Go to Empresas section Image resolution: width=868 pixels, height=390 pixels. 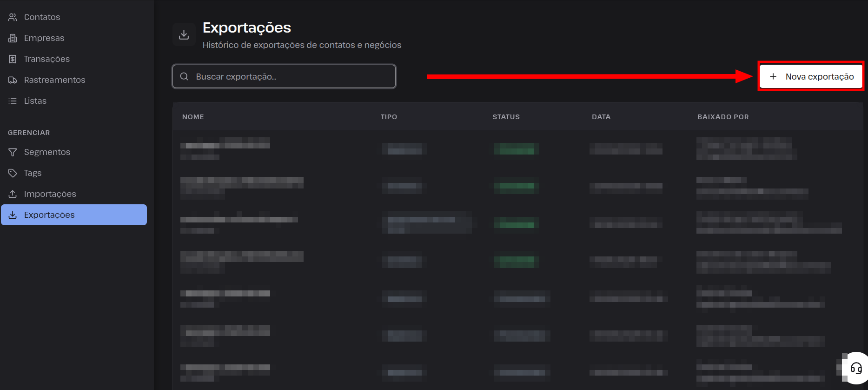tap(74, 38)
